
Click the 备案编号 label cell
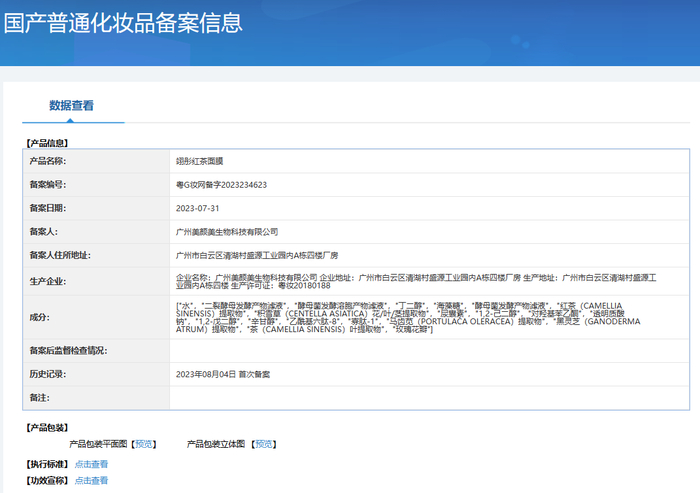coord(96,185)
